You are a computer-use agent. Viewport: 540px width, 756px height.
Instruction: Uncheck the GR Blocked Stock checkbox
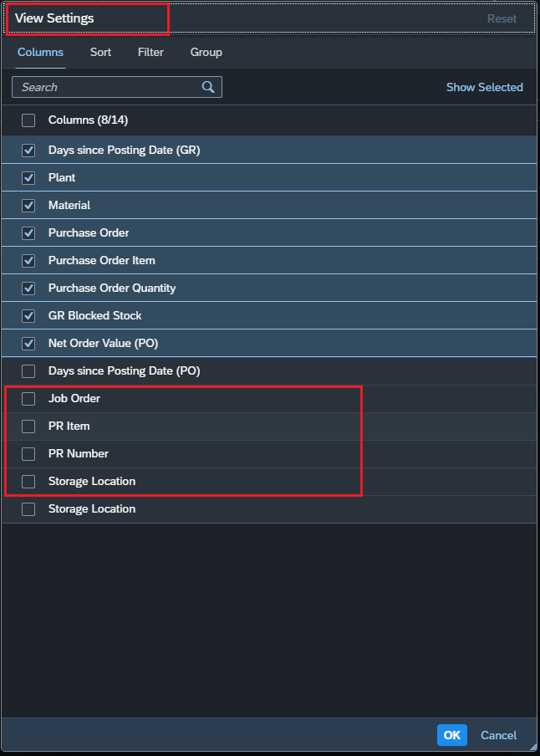(28, 316)
